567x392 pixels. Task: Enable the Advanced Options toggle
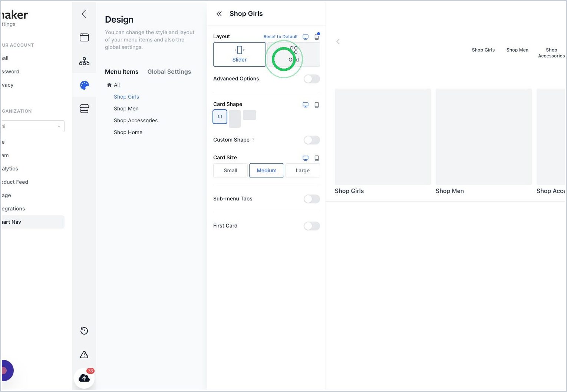point(311,79)
